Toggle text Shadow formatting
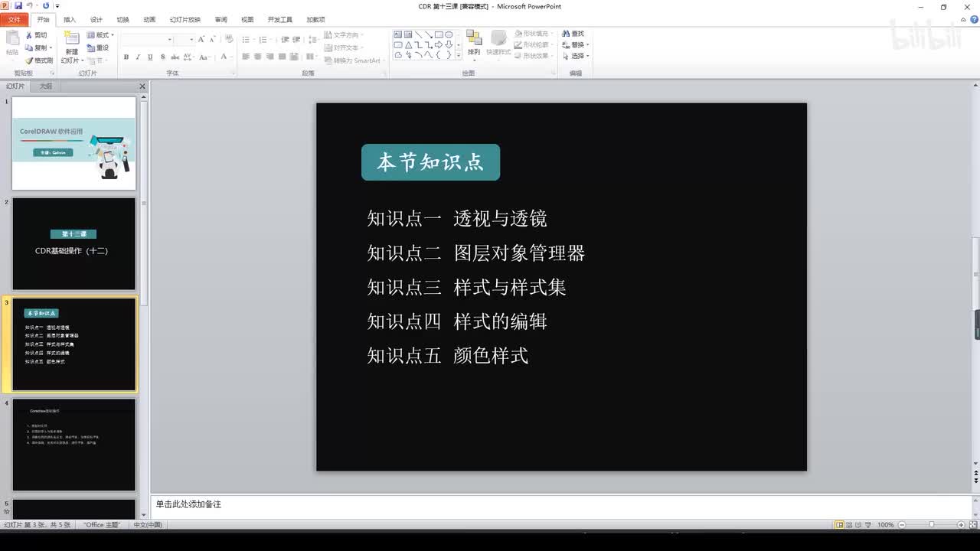 [x=162, y=57]
